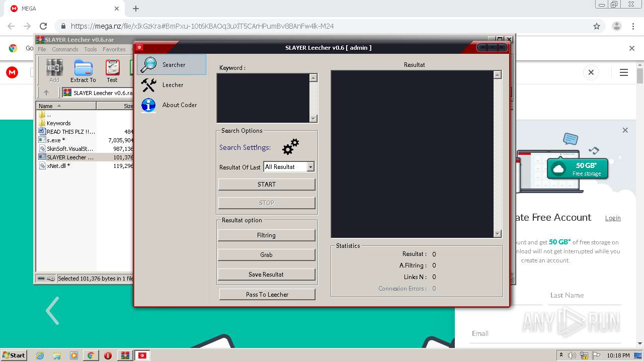Open WinRAR File menu

click(42, 49)
